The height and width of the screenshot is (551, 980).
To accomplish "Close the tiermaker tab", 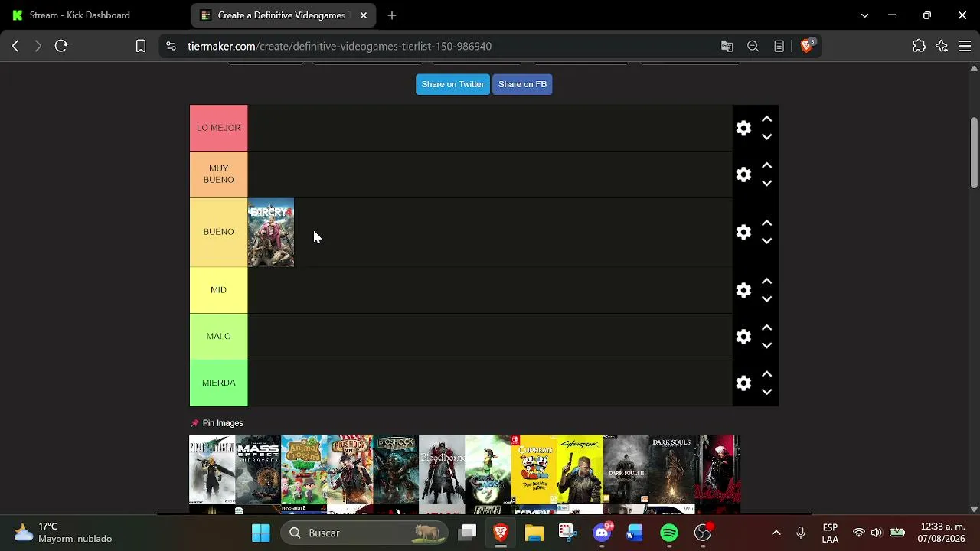I will (x=364, y=15).
